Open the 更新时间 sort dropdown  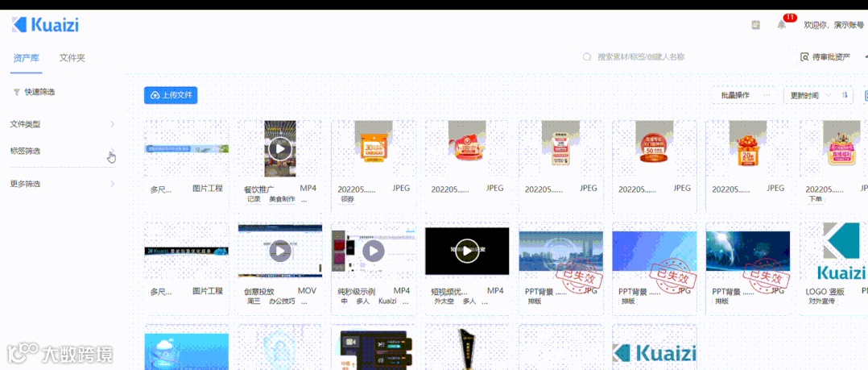(810, 95)
